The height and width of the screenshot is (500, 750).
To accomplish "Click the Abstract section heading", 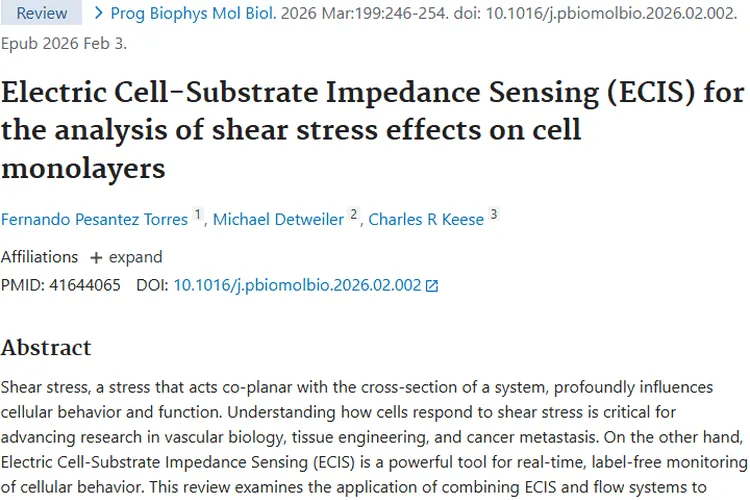I will 46,348.
